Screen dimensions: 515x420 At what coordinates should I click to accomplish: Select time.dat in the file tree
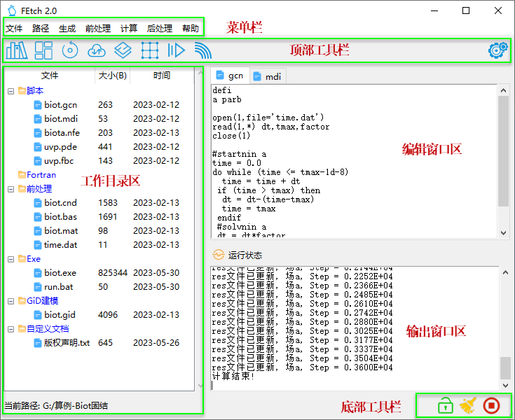click(61, 245)
